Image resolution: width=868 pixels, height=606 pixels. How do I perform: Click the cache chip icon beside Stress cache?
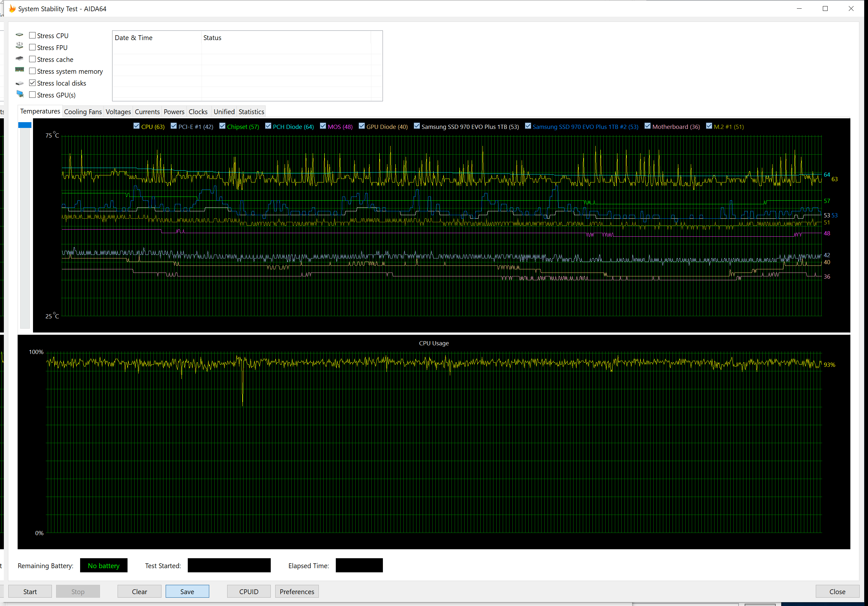pos(19,59)
